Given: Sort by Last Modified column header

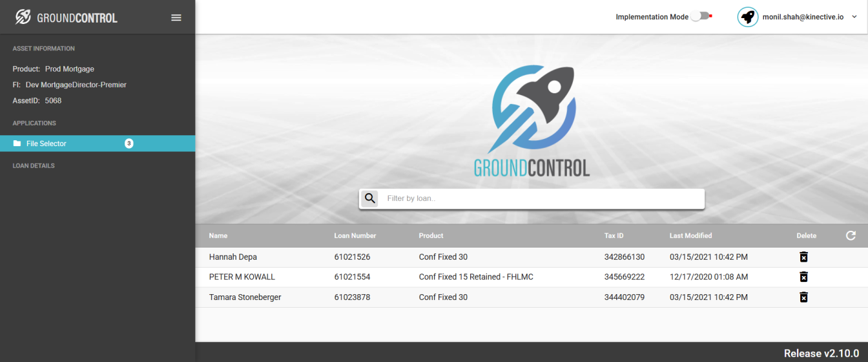Looking at the screenshot, I should tap(691, 236).
